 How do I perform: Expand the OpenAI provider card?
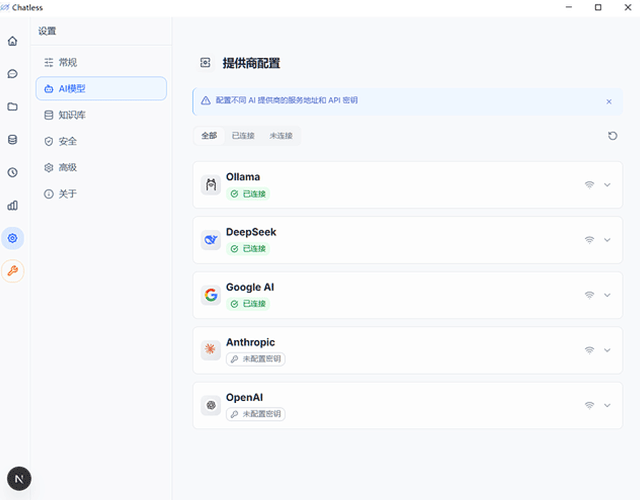(x=607, y=405)
